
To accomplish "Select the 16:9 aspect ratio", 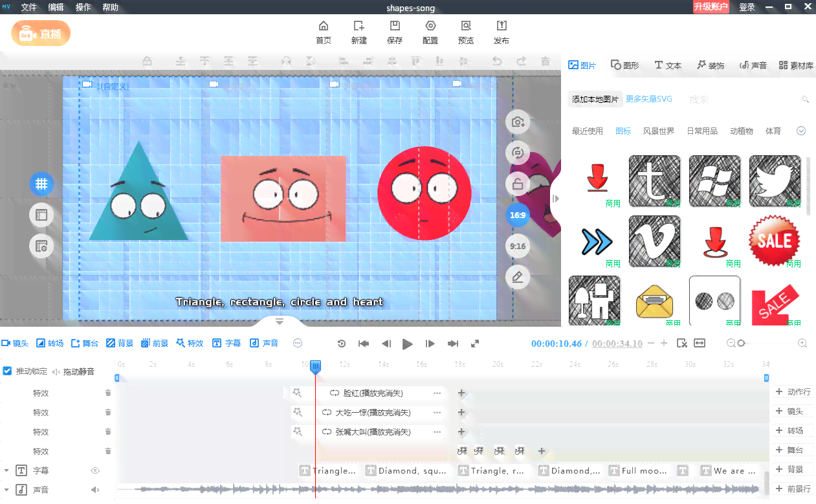I will click(518, 215).
